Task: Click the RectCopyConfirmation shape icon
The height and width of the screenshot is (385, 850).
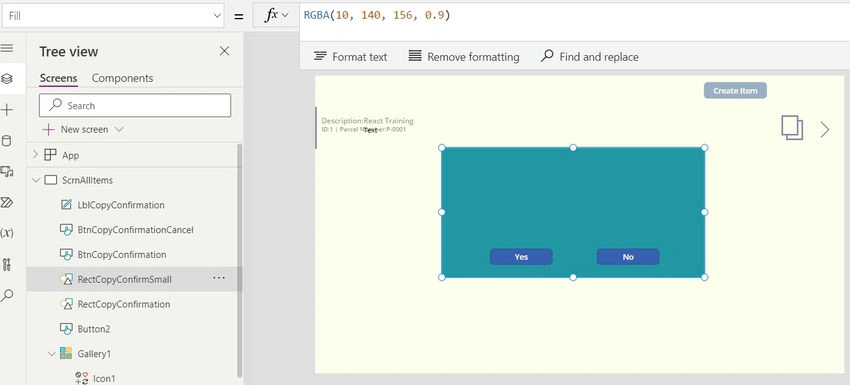Action: 66,304
